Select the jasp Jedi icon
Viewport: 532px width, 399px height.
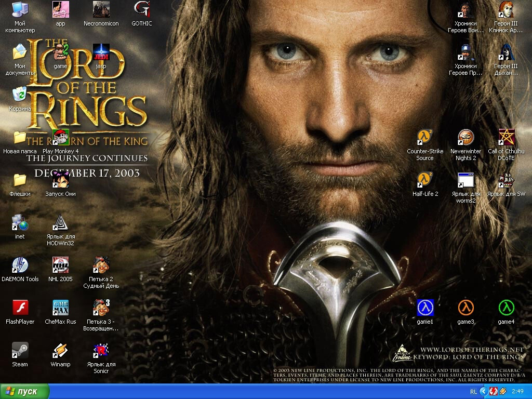101,52
